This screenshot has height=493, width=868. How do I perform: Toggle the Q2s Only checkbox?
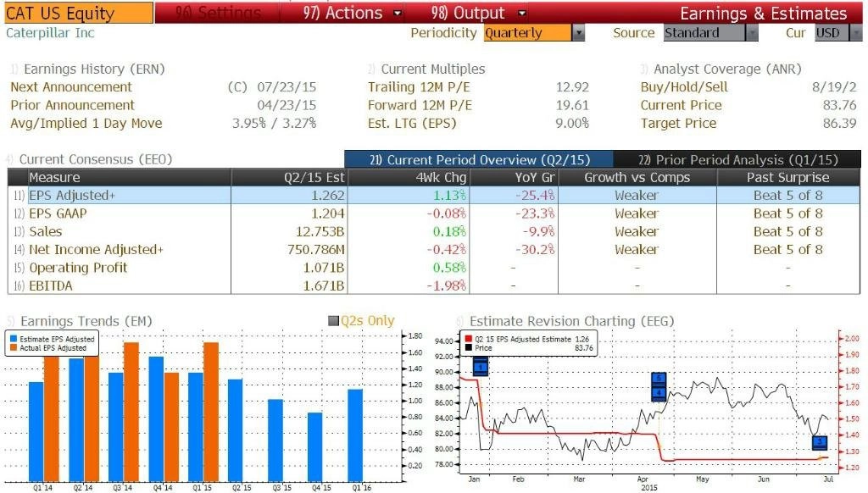[333, 321]
